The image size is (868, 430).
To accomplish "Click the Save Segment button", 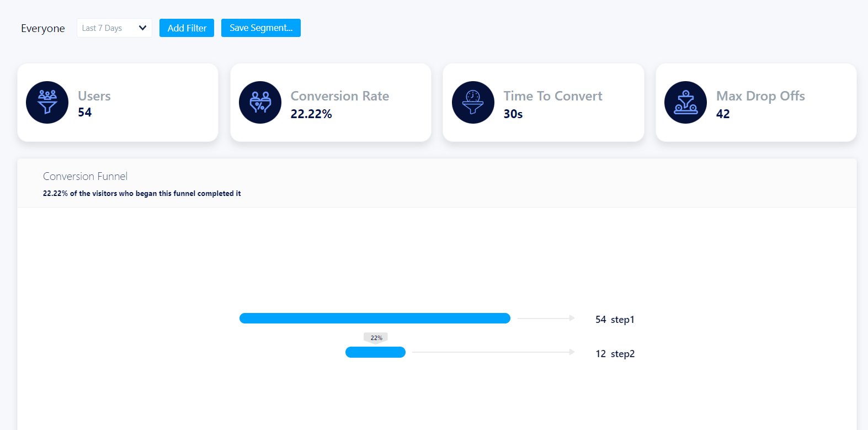I will (x=261, y=28).
